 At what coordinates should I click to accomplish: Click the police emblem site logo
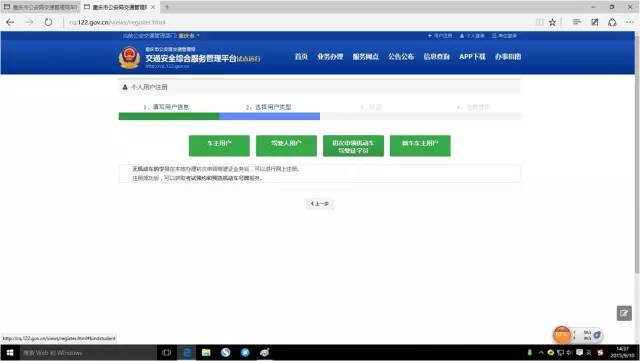point(129,58)
